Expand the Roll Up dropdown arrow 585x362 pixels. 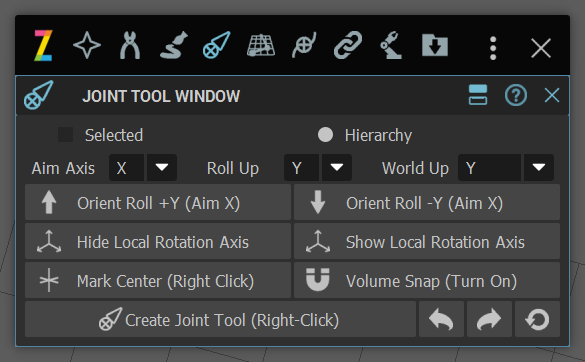click(x=337, y=168)
